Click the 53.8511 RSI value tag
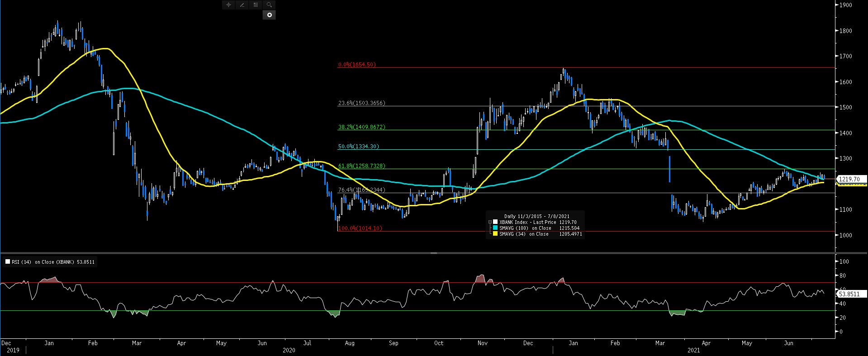 (852, 294)
